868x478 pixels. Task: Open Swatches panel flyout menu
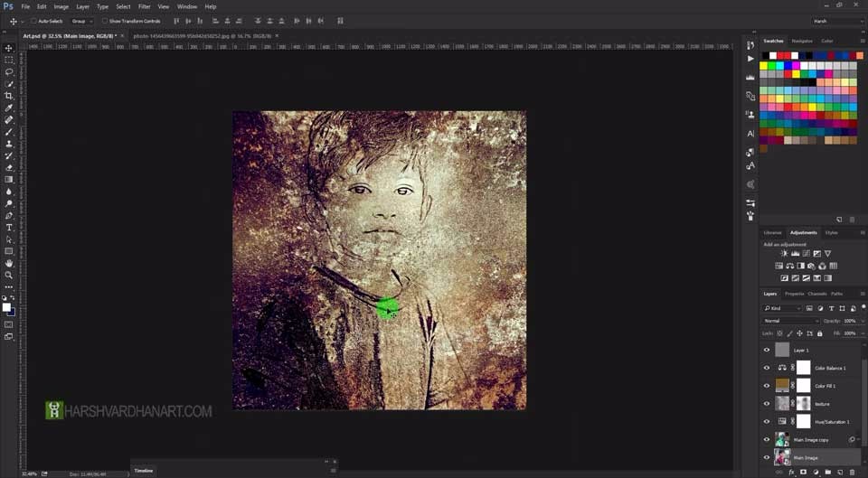click(x=862, y=41)
